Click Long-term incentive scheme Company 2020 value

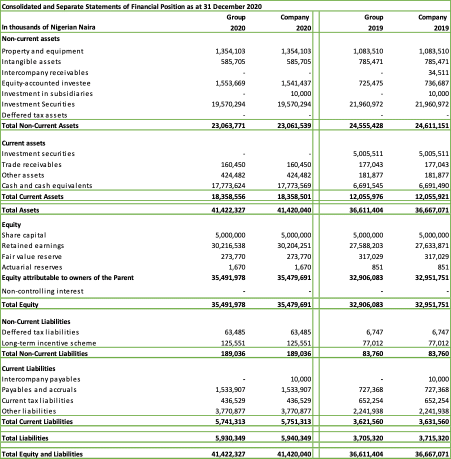coord(299,343)
